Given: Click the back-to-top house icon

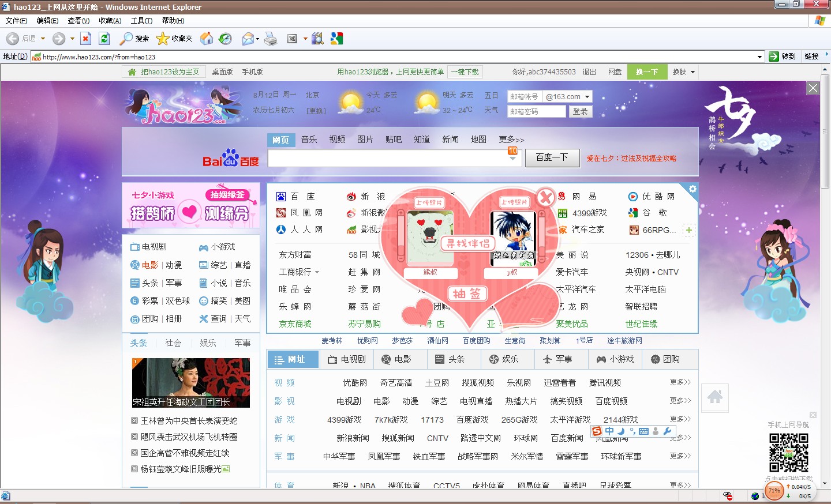Looking at the screenshot, I should click(715, 397).
